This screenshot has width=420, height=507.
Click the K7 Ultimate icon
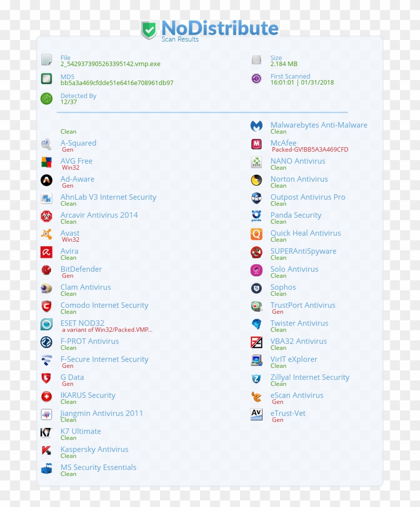(46, 432)
